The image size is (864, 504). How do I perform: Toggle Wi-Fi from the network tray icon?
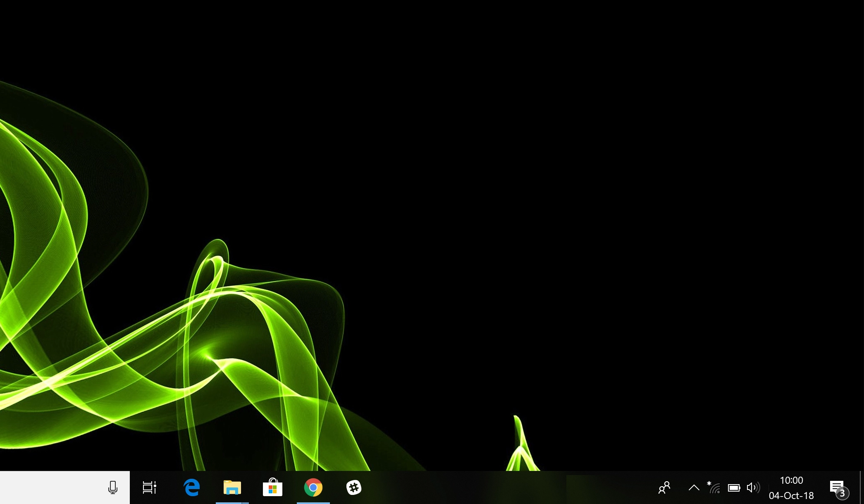pos(715,487)
